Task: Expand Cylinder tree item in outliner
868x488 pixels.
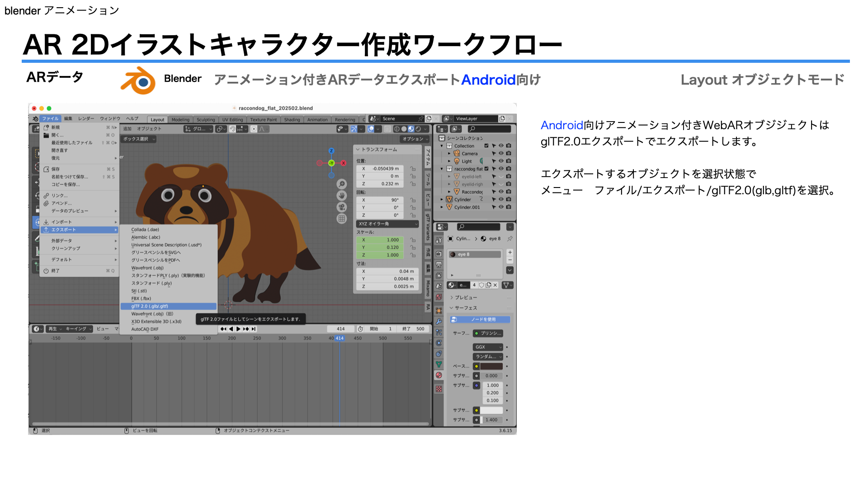Action: click(442, 200)
